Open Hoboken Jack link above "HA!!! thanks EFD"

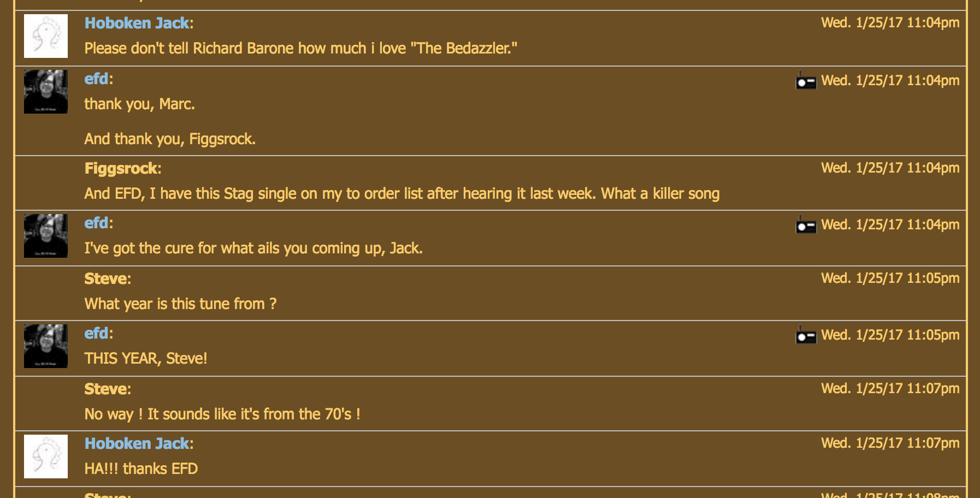click(x=137, y=443)
